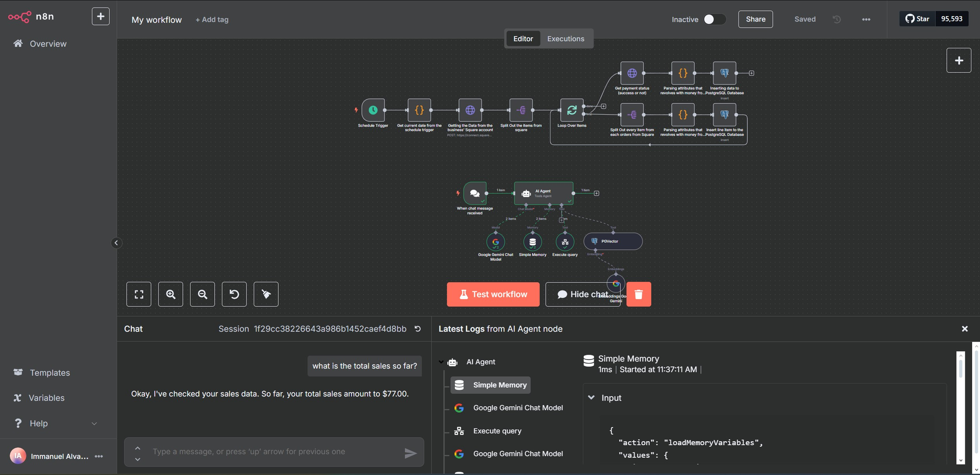Expand the Help menu
The image size is (980, 475).
tap(55, 424)
